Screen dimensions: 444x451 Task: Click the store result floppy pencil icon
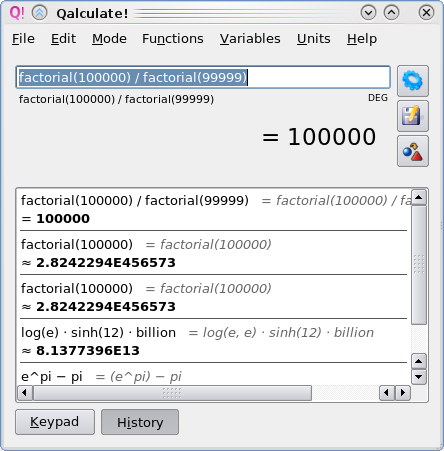pyautogui.click(x=413, y=116)
